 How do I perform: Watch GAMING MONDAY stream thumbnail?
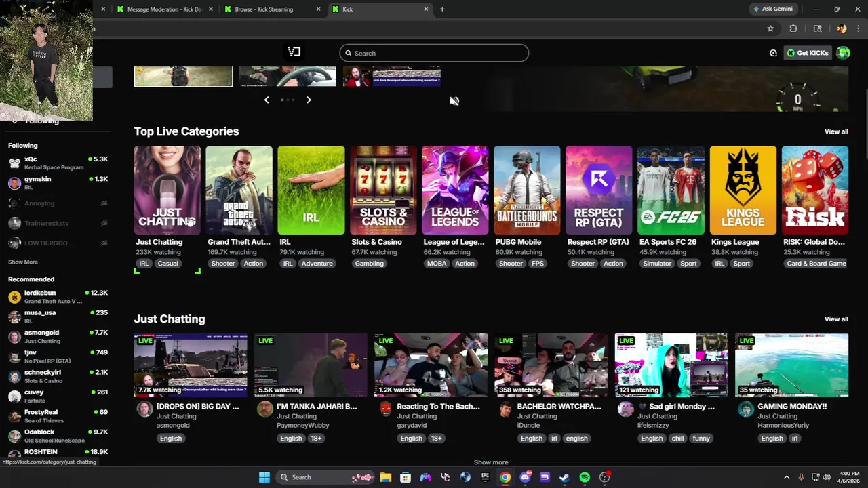pos(791,365)
